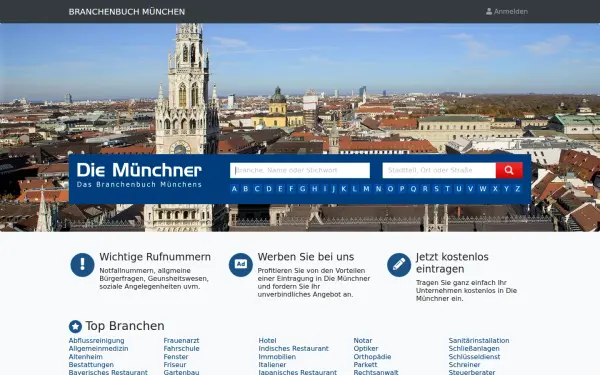Open the Orthopädie category
This screenshot has width=600, height=375.
372,357
